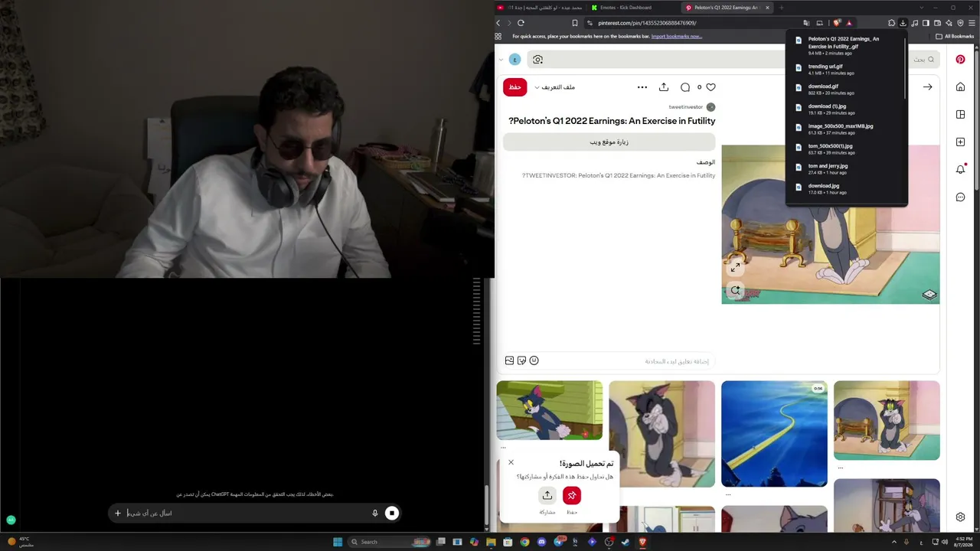Click the 'زيارة موقع ويب' visit site button
The width and height of the screenshot is (980, 551).
[609, 142]
